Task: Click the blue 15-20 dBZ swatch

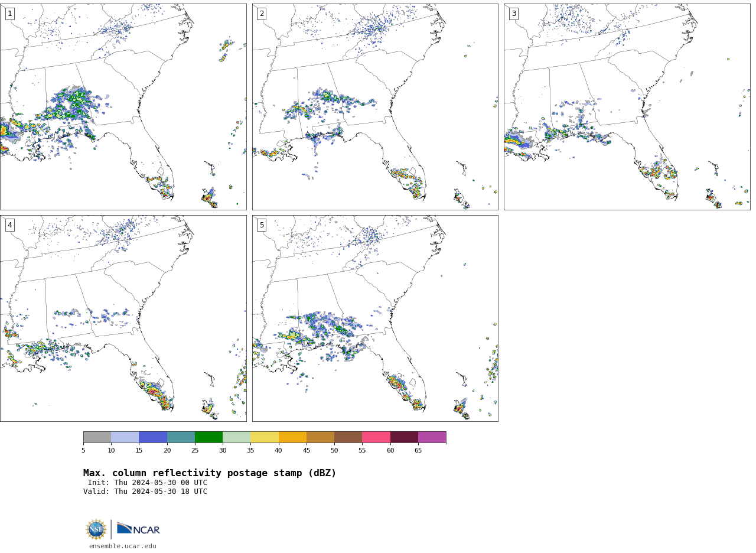Action: 153,437
